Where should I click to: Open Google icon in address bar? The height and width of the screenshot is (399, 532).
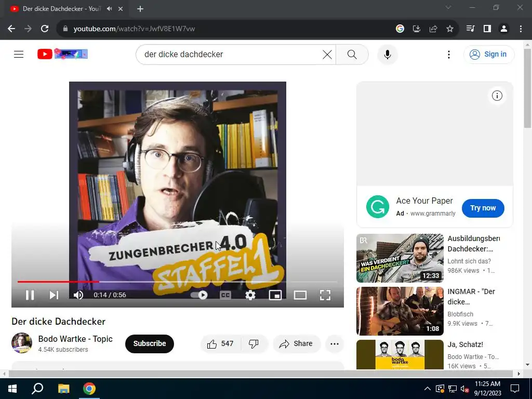click(x=400, y=29)
